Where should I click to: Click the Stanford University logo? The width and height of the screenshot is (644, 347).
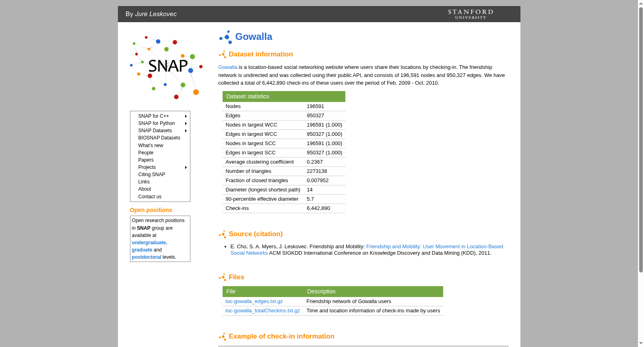(x=471, y=14)
